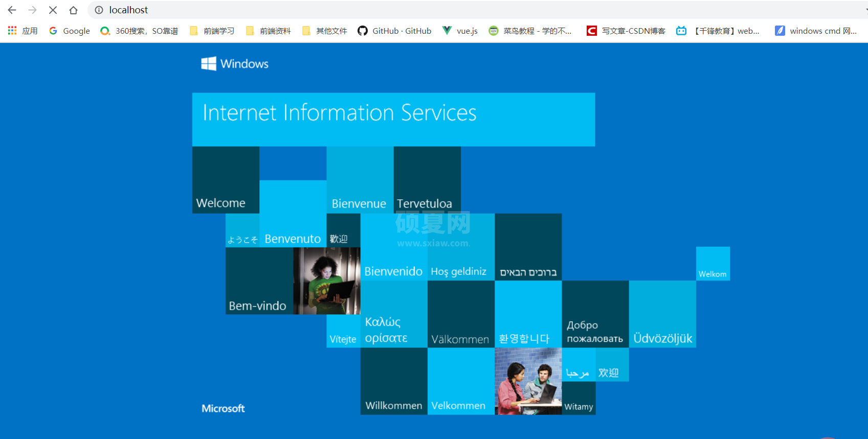The image size is (868, 439).
Task: Open the windows cmd bookmark
Action: pos(816,31)
